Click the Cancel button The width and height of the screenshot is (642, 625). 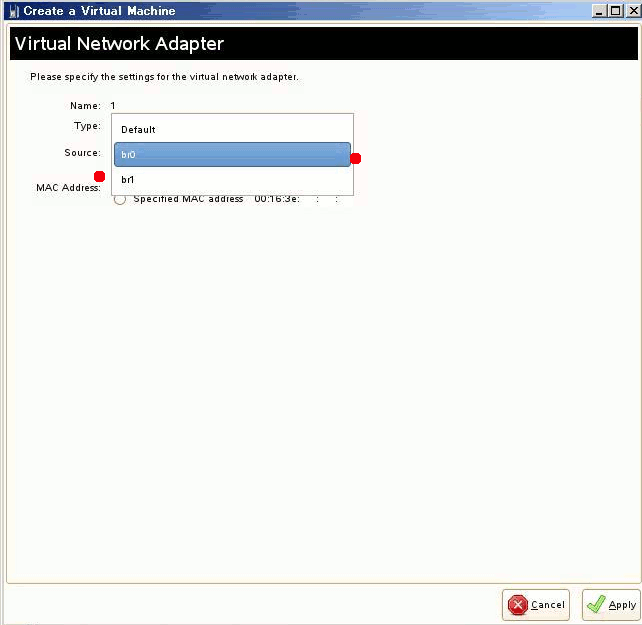(x=536, y=605)
